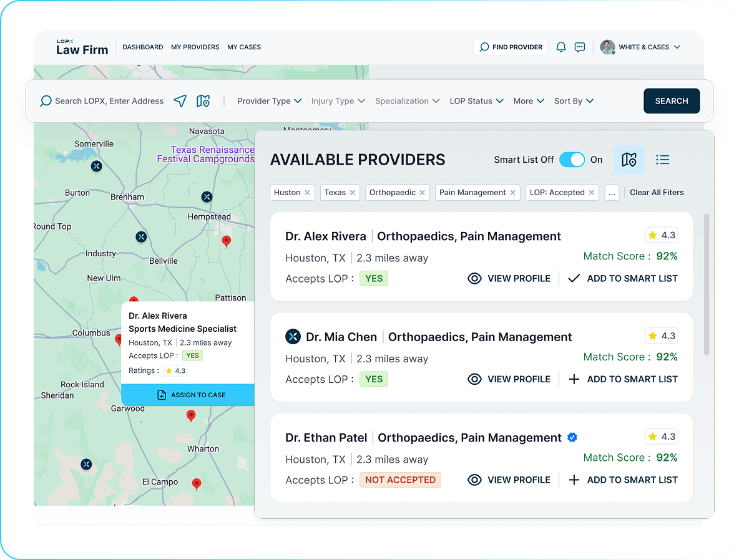
Task: Click verified badge next to Dr. Ethan Patel
Action: (x=572, y=438)
